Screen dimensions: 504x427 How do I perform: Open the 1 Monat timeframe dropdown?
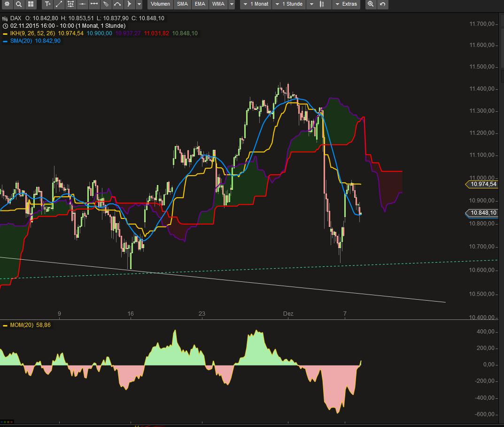(256, 4)
